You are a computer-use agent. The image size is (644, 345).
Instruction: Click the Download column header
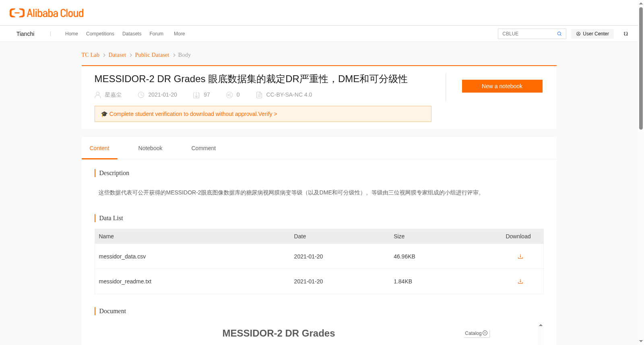coord(518,236)
